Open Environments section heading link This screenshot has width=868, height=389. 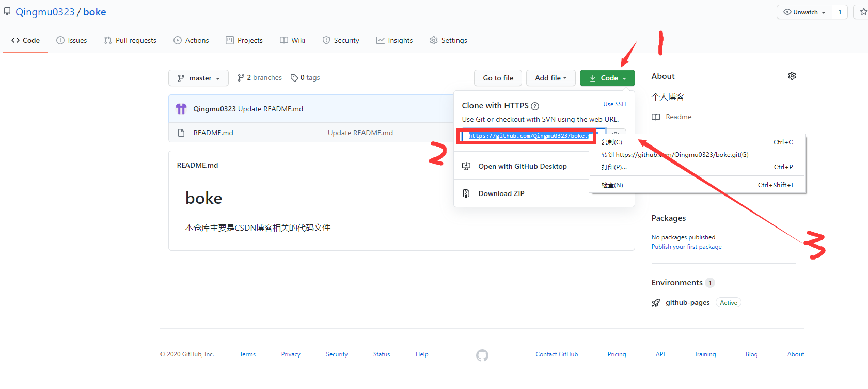point(677,282)
